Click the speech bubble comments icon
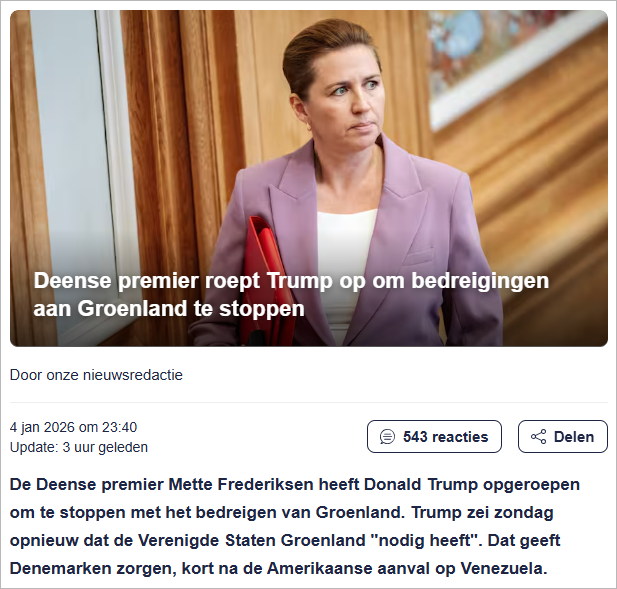The image size is (617, 589). pyautogui.click(x=387, y=437)
